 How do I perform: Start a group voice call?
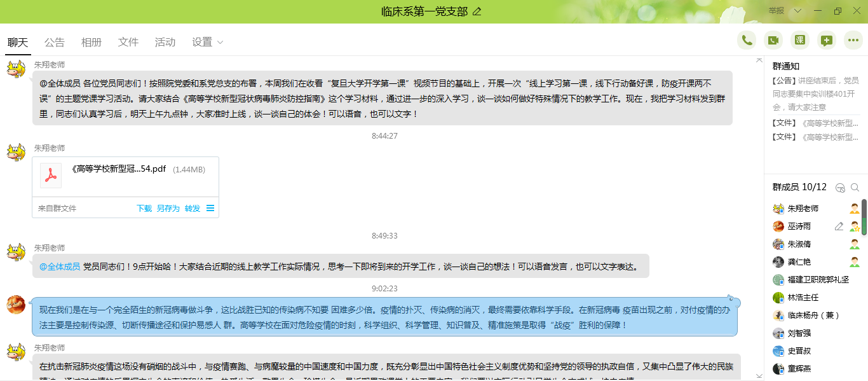tap(747, 40)
